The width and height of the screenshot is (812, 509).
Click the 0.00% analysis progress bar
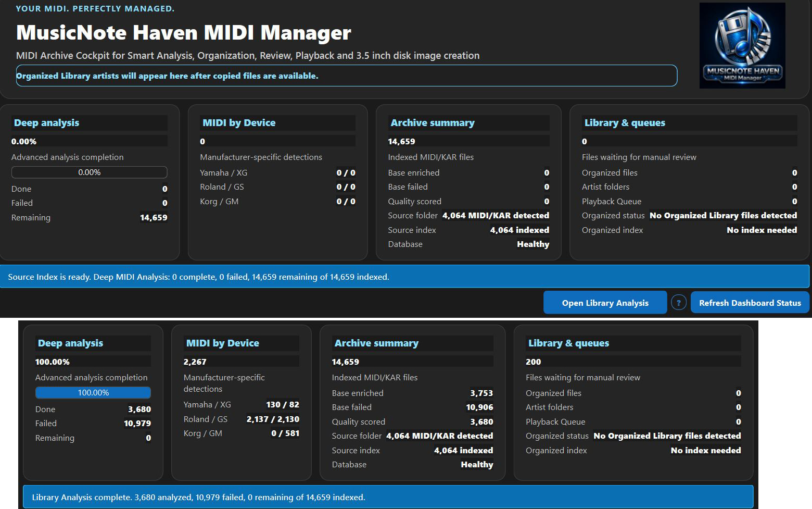click(89, 172)
